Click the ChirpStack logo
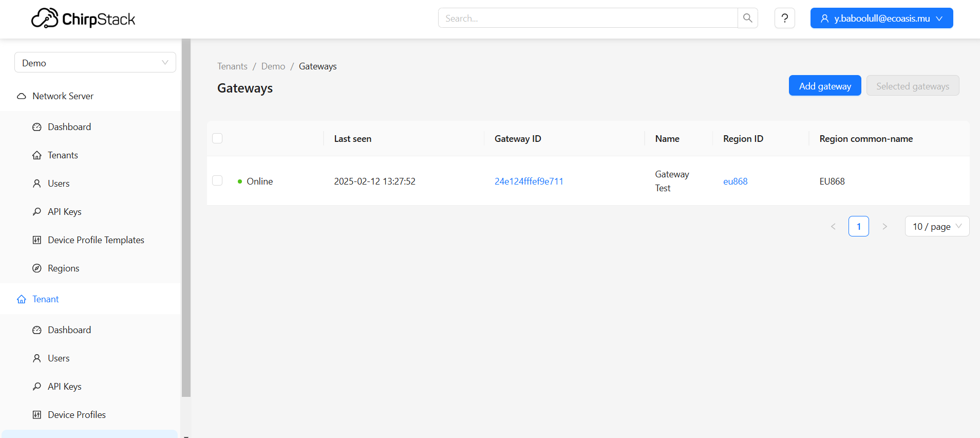 click(x=83, y=19)
